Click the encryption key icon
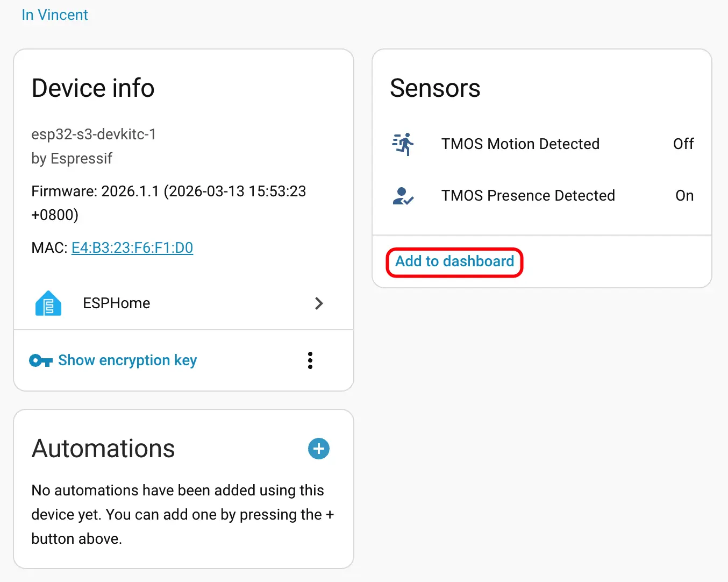Viewport: 728px width, 582px height. 40,360
